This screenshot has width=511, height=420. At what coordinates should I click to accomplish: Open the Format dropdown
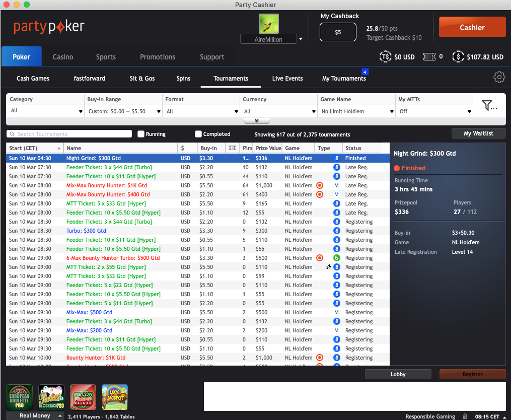202,111
